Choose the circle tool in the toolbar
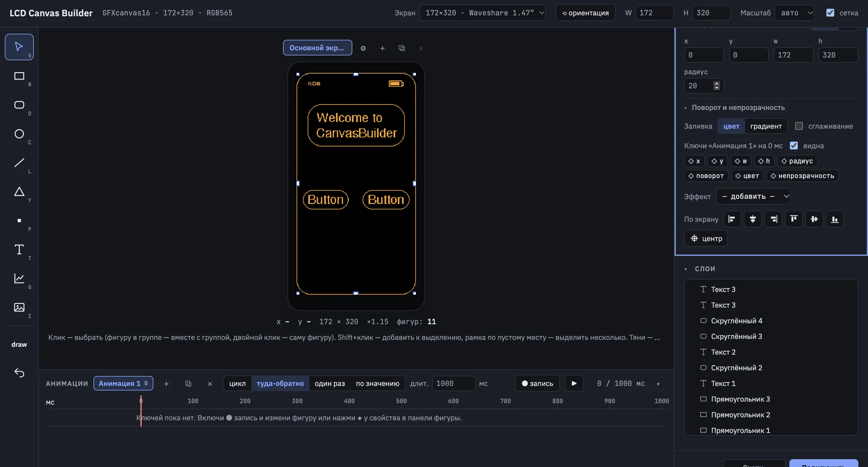The image size is (868, 467). click(x=19, y=134)
